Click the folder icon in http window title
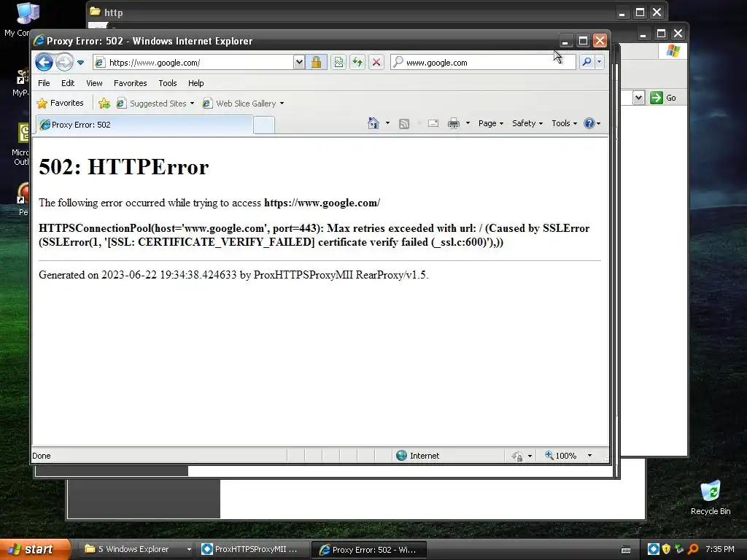Image resolution: width=747 pixels, height=560 pixels. coord(96,12)
